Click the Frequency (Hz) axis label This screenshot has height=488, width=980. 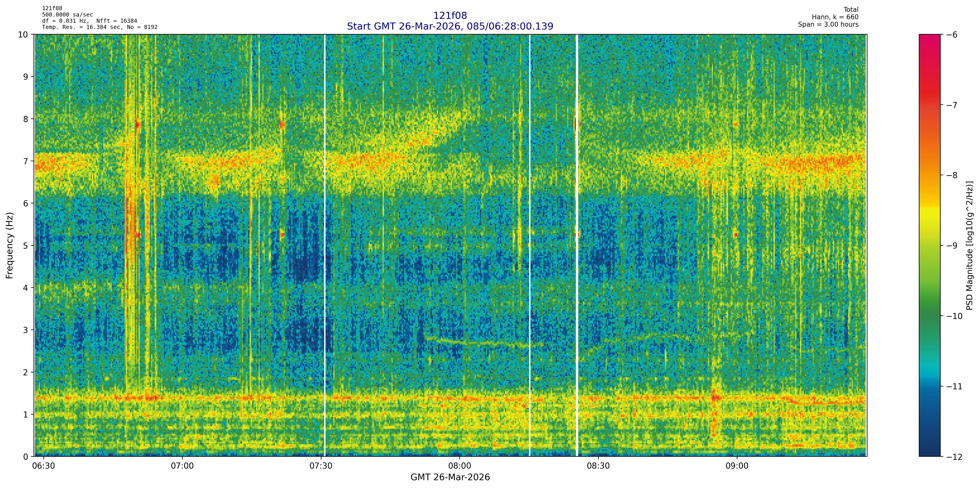10,246
